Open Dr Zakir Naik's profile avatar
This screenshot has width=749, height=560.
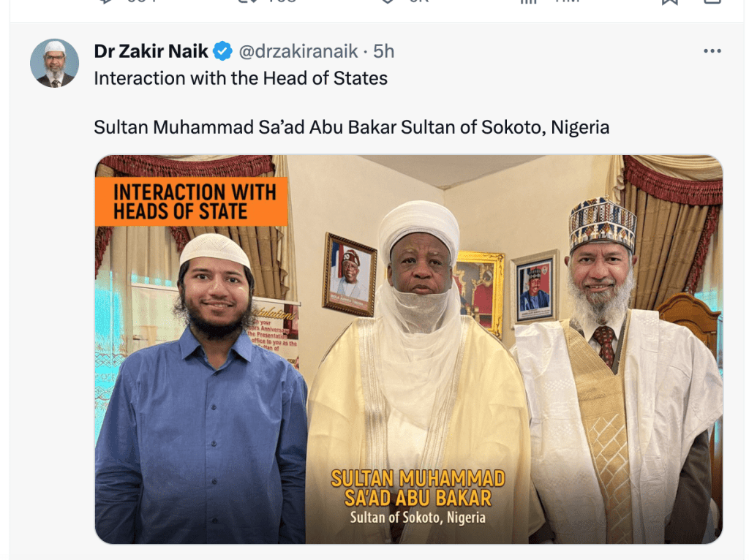point(54,63)
